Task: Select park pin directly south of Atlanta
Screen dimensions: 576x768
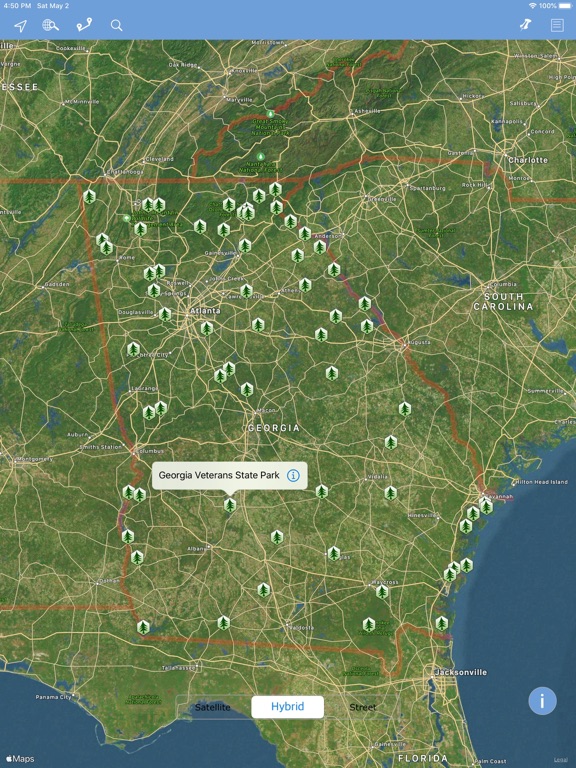Action: pyautogui.click(x=207, y=328)
